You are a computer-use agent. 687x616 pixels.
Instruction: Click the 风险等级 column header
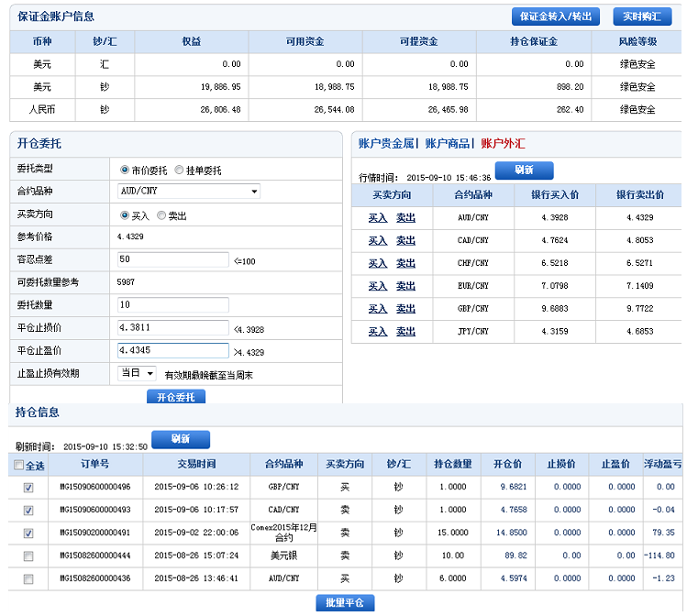point(637,41)
